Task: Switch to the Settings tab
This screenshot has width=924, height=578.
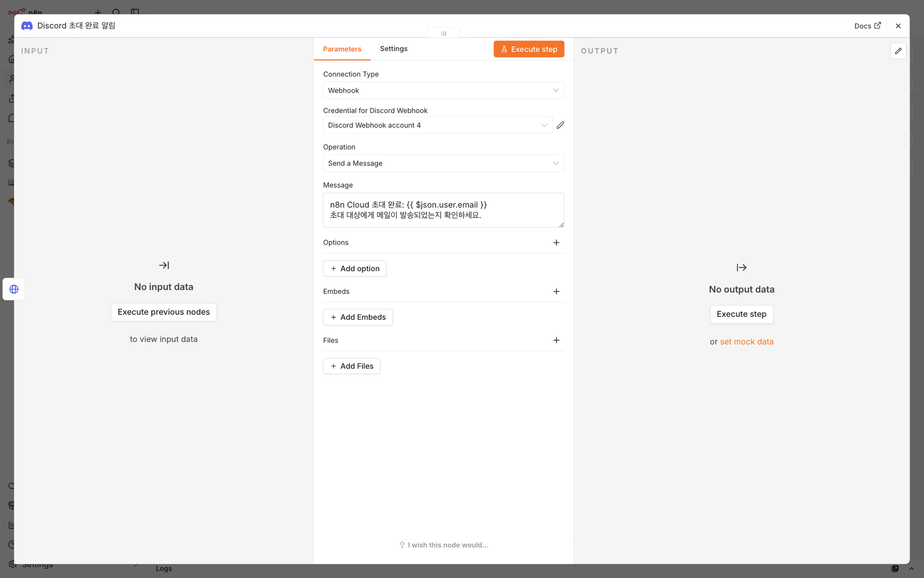Action: (394, 48)
